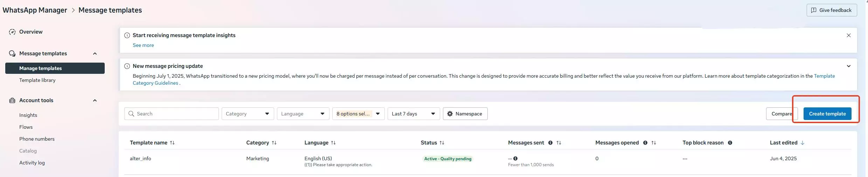The width and height of the screenshot is (868, 177).
Task: Click Last edited descending sort arrow
Action: pos(803,143)
